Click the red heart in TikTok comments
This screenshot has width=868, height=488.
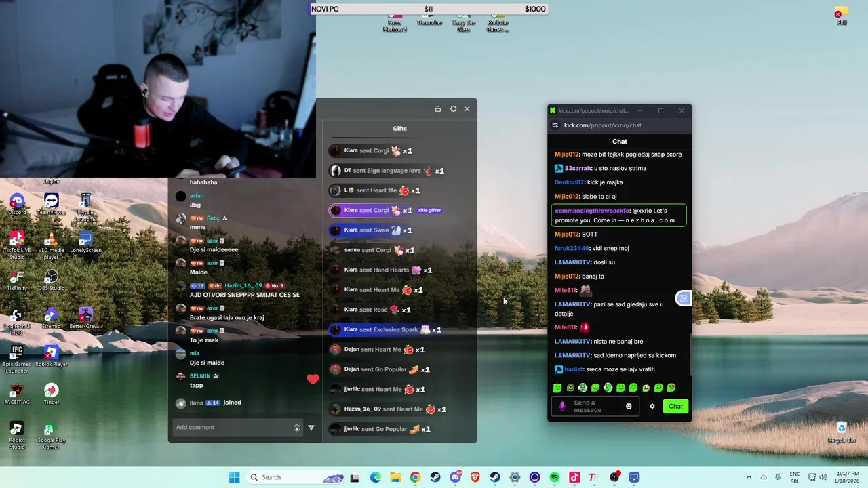tap(313, 380)
